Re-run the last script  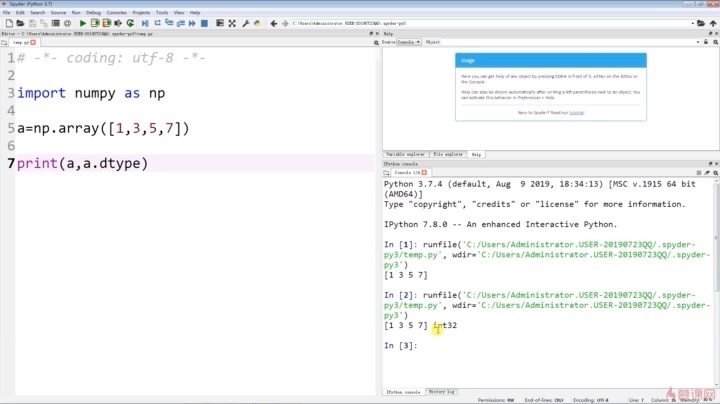click(x=130, y=23)
